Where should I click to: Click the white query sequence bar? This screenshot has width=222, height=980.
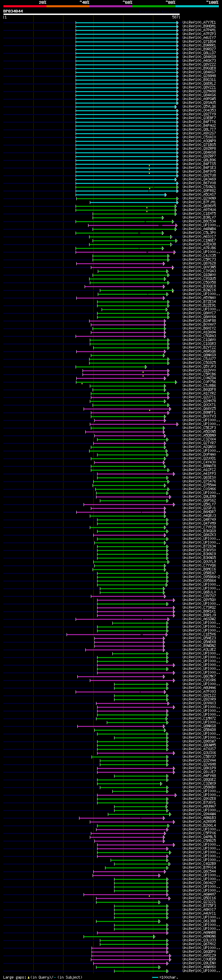click(x=92, y=15)
